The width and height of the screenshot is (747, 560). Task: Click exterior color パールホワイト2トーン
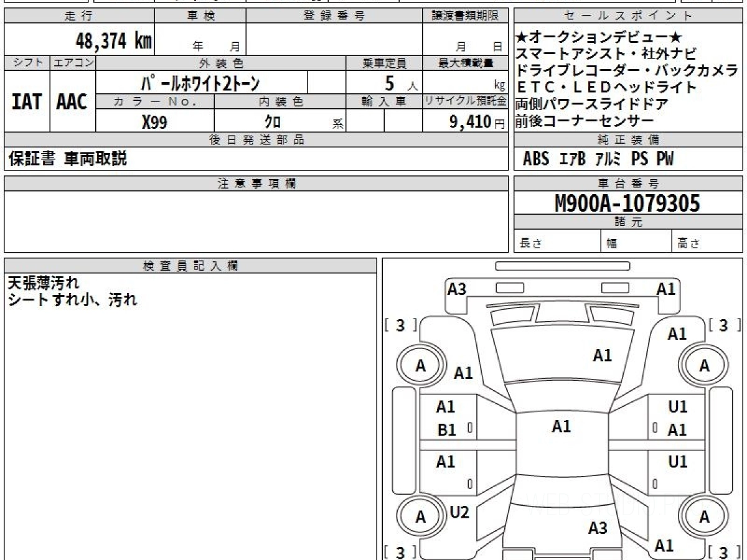pos(202,83)
